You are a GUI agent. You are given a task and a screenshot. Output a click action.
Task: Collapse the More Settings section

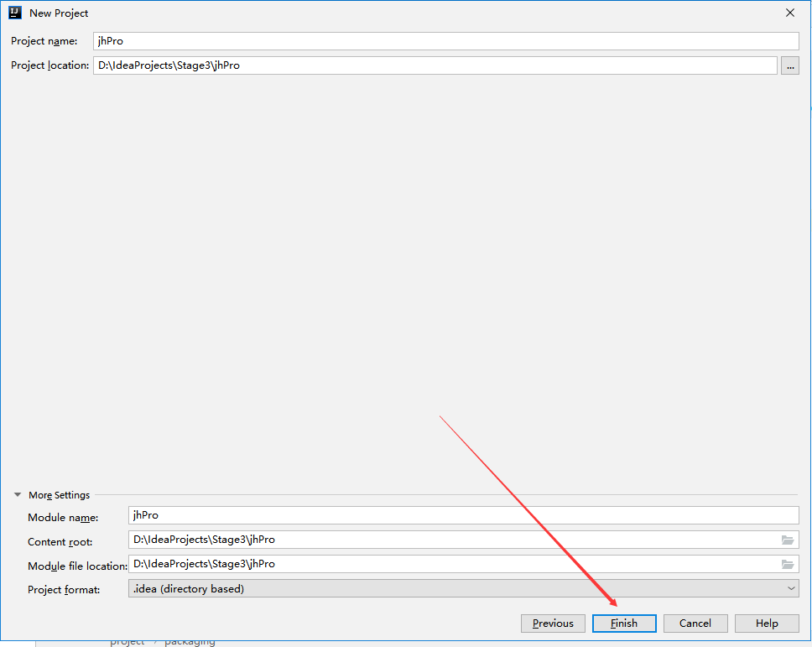tap(18, 495)
